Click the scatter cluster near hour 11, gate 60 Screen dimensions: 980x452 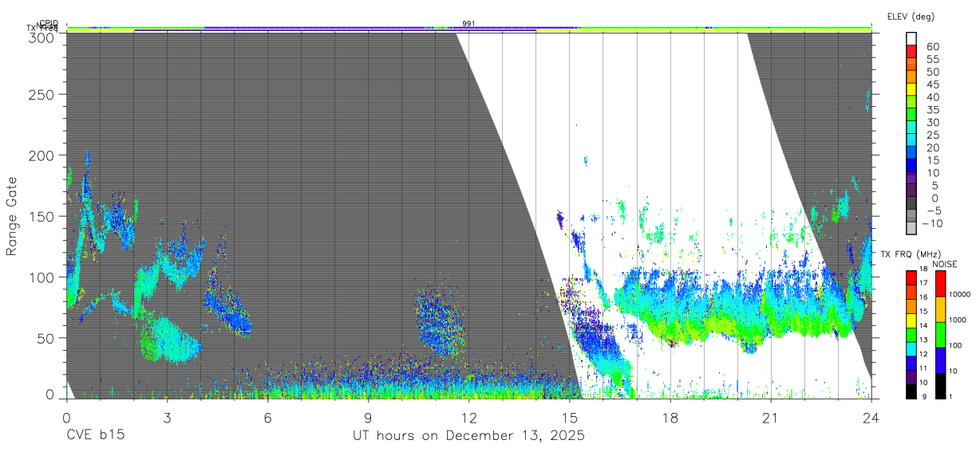click(x=440, y=321)
